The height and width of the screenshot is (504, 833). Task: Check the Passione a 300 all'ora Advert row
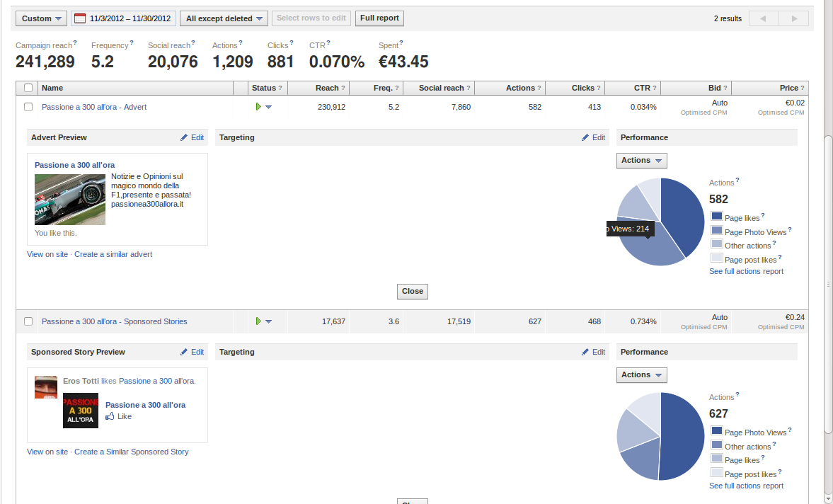point(28,107)
